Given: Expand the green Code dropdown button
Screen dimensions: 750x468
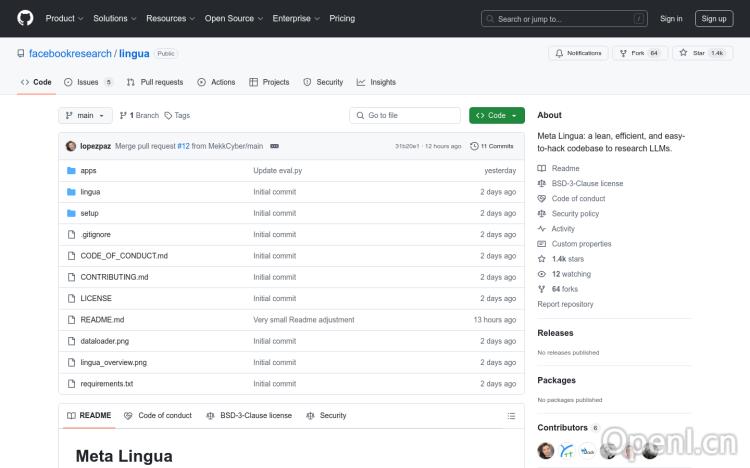Looking at the screenshot, I should point(496,115).
